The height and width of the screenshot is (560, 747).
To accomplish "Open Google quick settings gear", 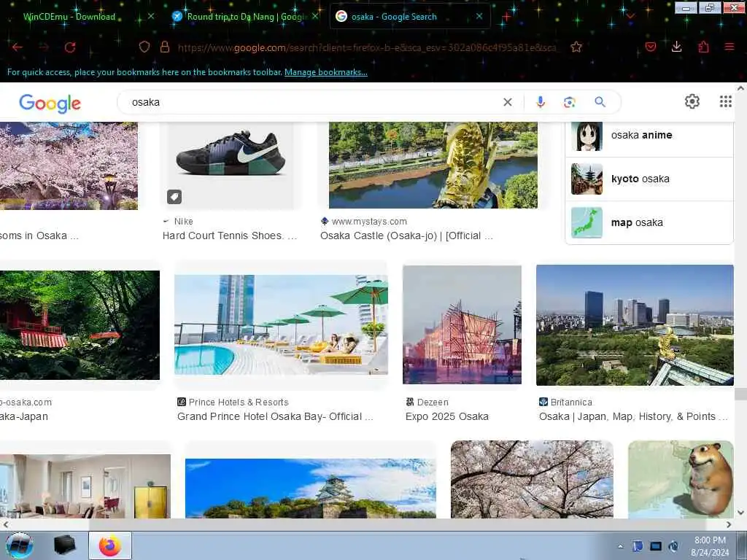I will click(x=692, y=101).
